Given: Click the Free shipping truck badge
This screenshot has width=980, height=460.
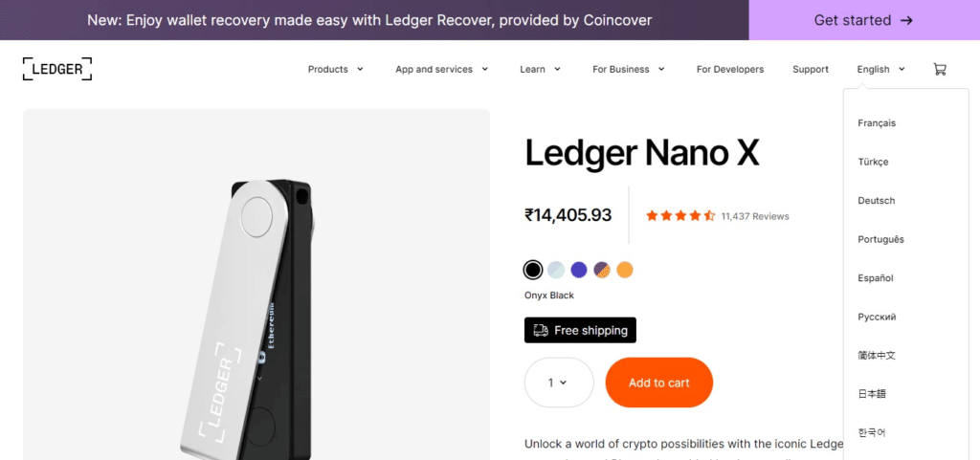Looking at the screenshot, I should coord(580,330).
